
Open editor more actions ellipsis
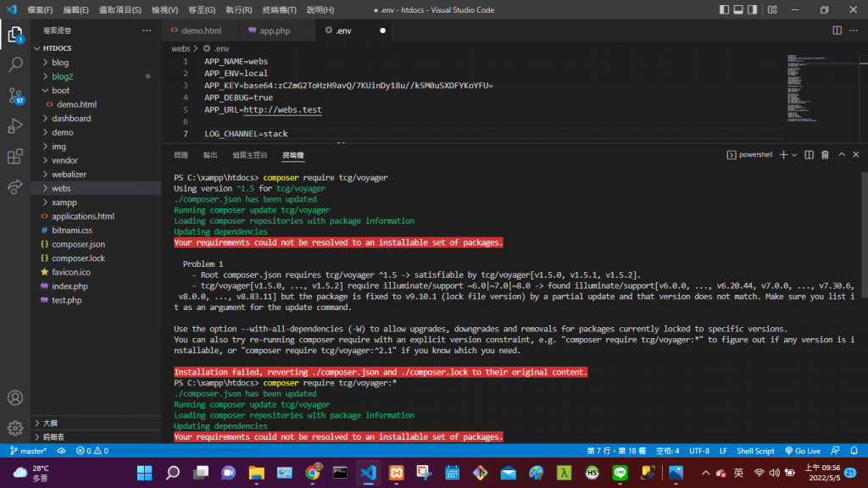tap(854, 30)
